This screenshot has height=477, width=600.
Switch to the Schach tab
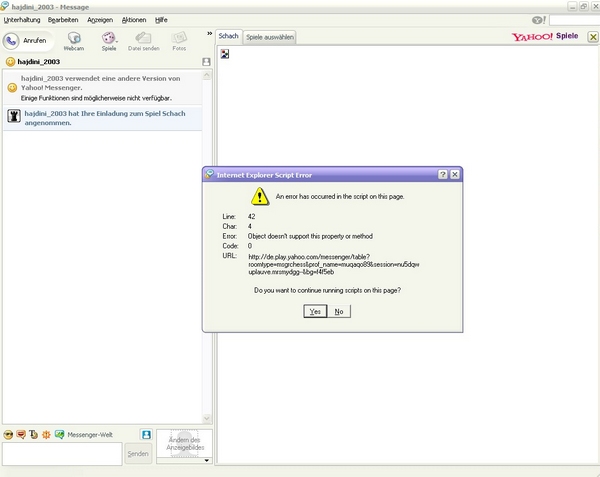pyautogui.click(x=228, y=36)
